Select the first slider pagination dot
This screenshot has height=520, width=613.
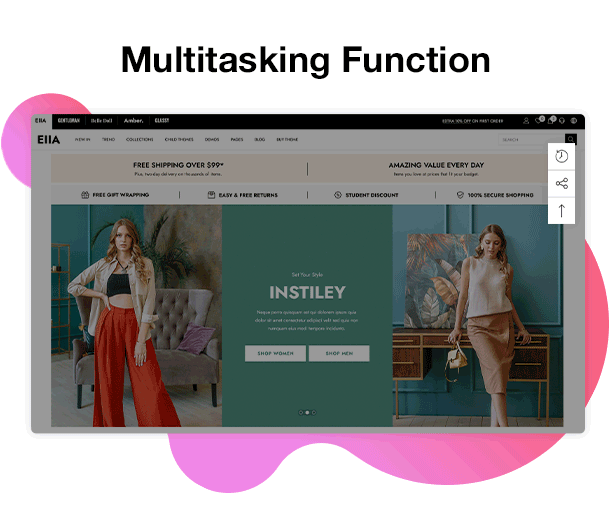pyautogui.click(x=300, y=412)
